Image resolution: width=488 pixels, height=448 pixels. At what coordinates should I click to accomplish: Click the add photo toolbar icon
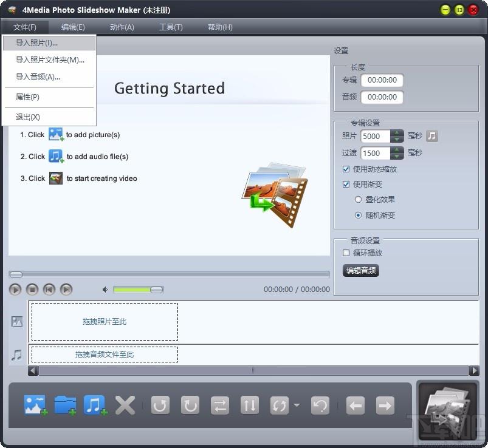coord(35,405)
